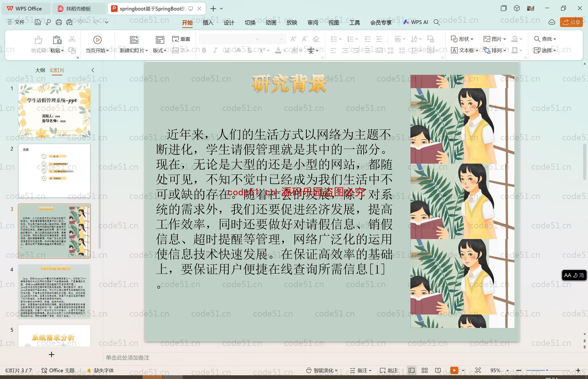Open the 设计 ribbon tab
This screenshot has width=588, height=379.
[x=229, y=23]
